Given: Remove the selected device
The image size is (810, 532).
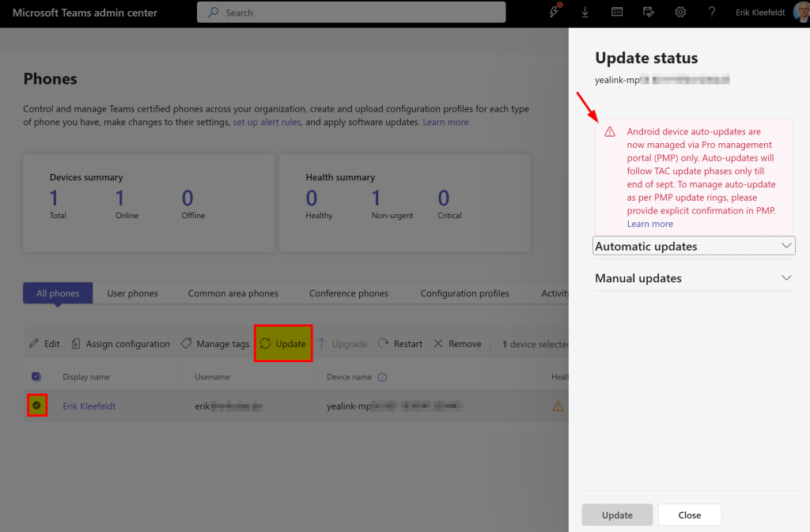Looking at the screenshot, I should pyautogui.click(x=457, y=344).
